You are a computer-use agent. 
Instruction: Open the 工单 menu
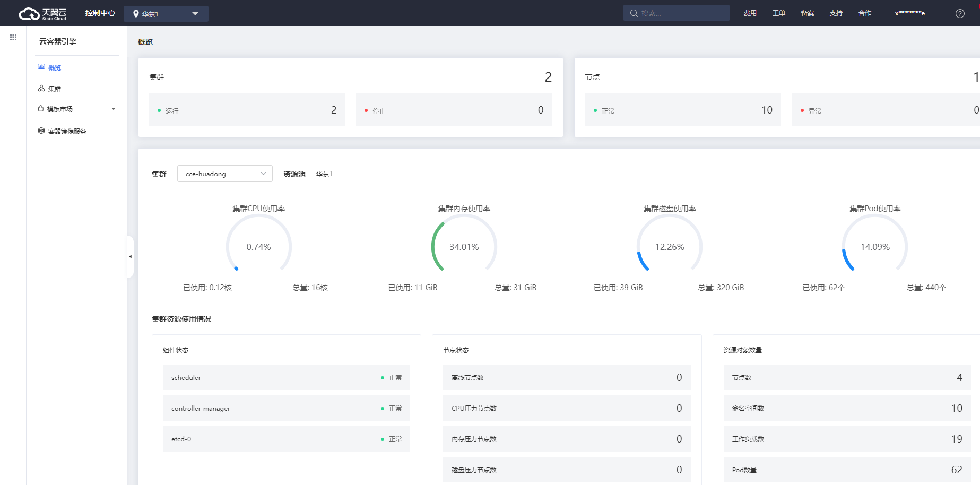[779, 13]
